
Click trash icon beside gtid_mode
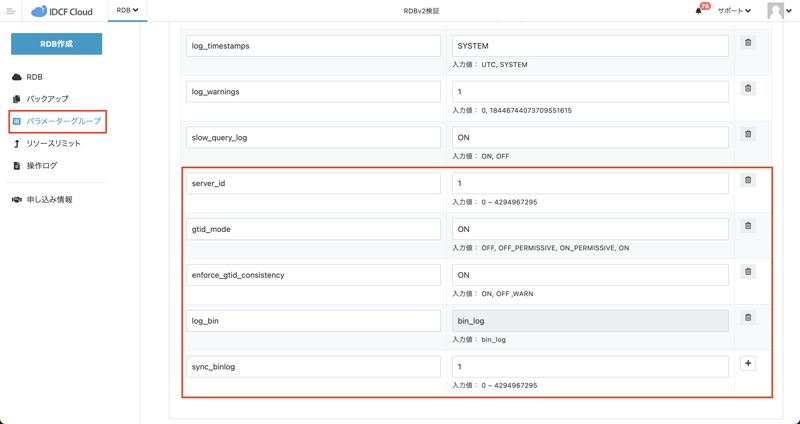coord(747,227)
